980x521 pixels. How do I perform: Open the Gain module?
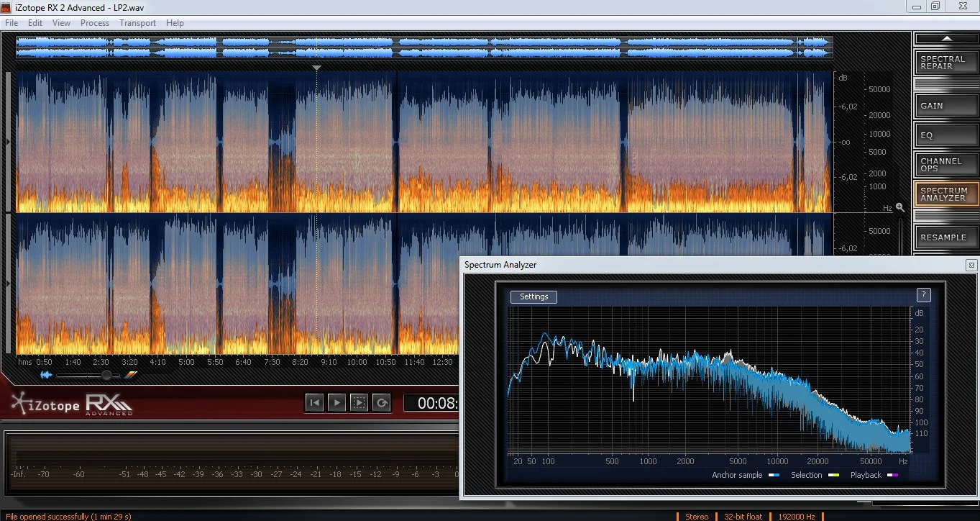pos(946,105)
